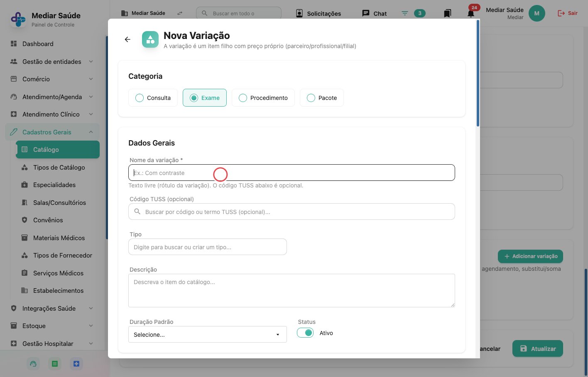Click the Comércio store icon
Viewport: 588px width, 377px height.
point(14,79)
